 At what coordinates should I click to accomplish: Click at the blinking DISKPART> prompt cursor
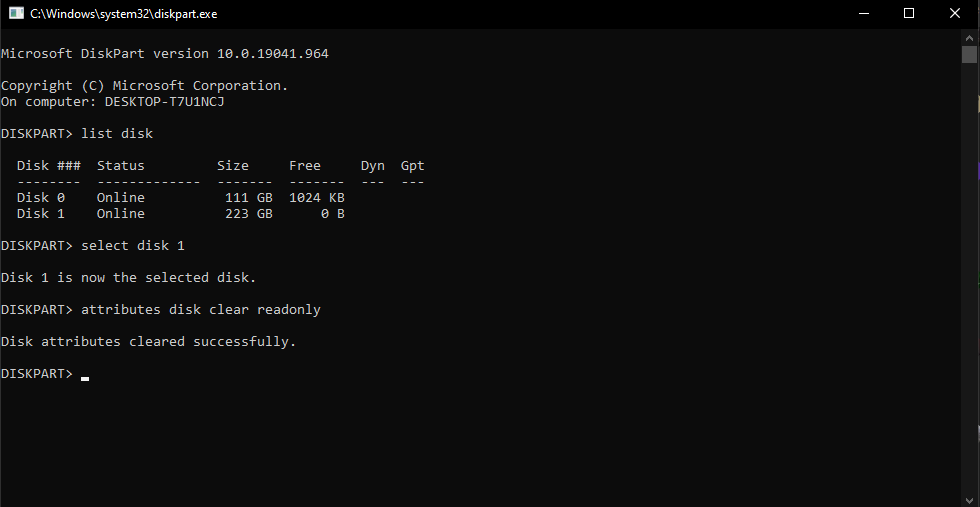tap(85, 374)
